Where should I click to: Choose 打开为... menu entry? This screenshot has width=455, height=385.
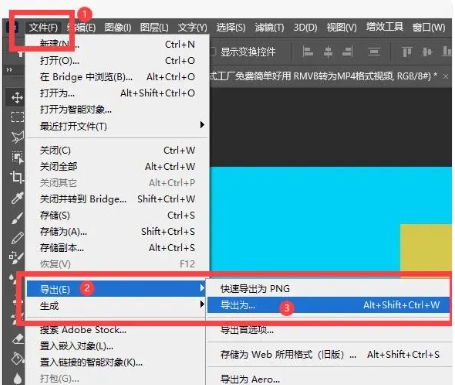point(117,93)
